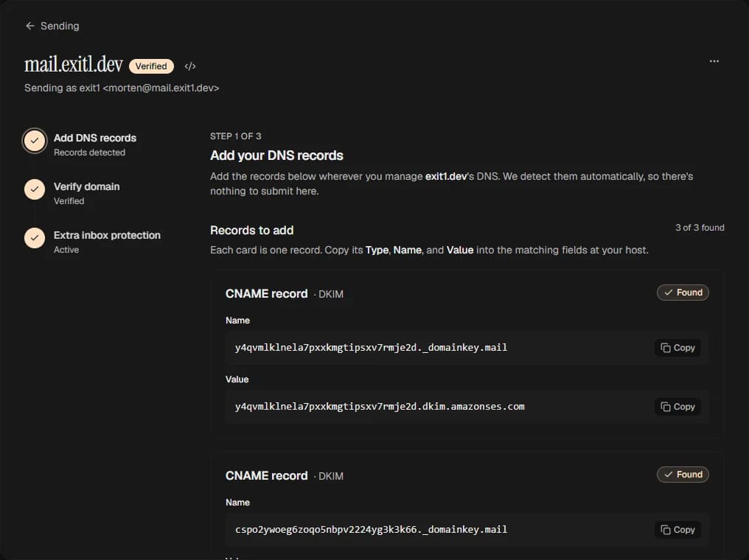
Task: Click the Verified badge beside the domain
Action: click(151, 66)
